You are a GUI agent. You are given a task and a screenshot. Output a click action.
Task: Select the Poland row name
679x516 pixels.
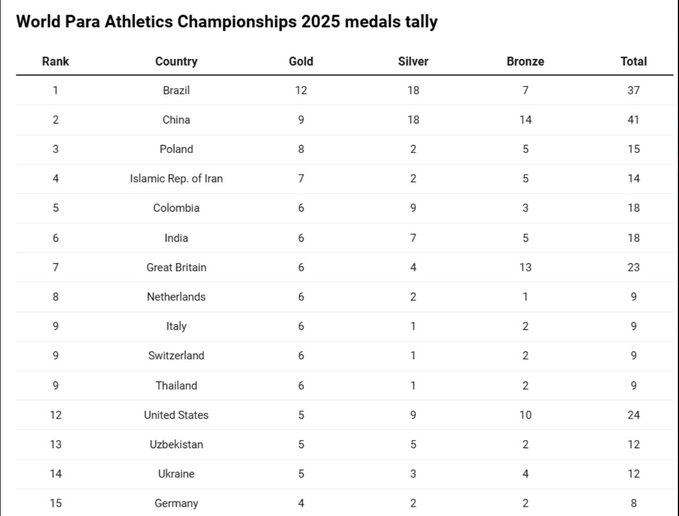(176, 149)
